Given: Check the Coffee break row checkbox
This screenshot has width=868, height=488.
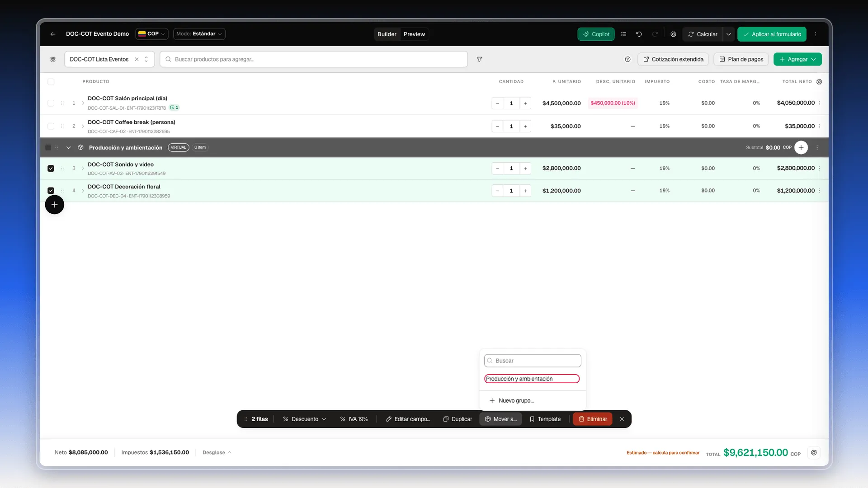Looking at the screenshot, I should click(51, 126).
